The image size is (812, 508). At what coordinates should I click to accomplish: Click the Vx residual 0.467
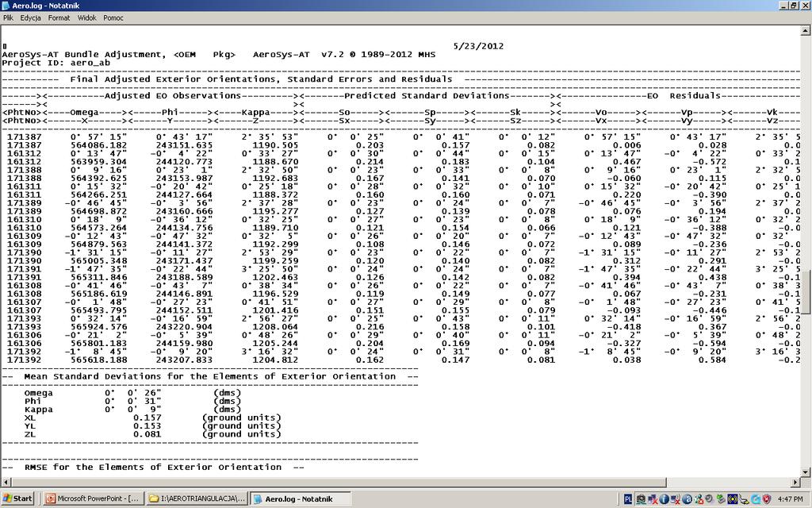point(626,162)
